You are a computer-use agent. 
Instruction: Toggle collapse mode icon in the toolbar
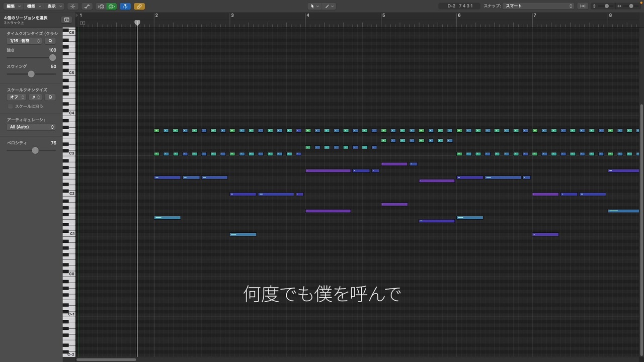pos(73,6)
